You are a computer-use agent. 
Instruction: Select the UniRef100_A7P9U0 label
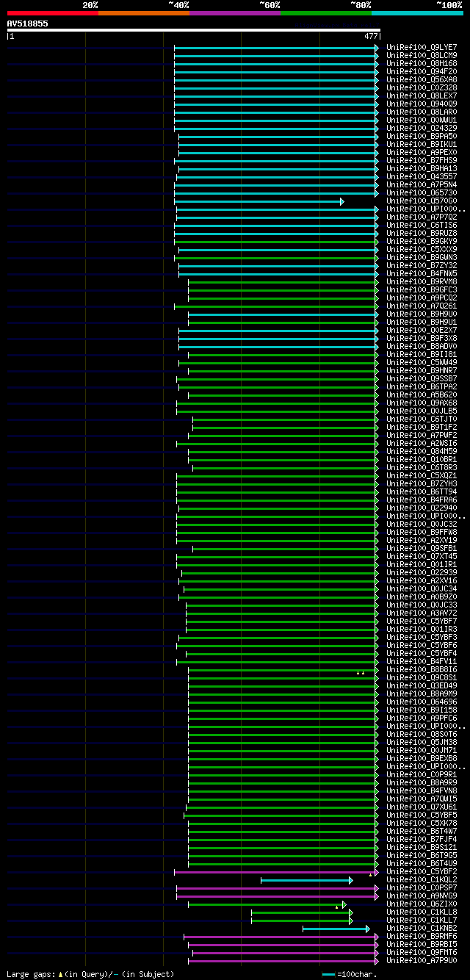(x=422, y=961)
